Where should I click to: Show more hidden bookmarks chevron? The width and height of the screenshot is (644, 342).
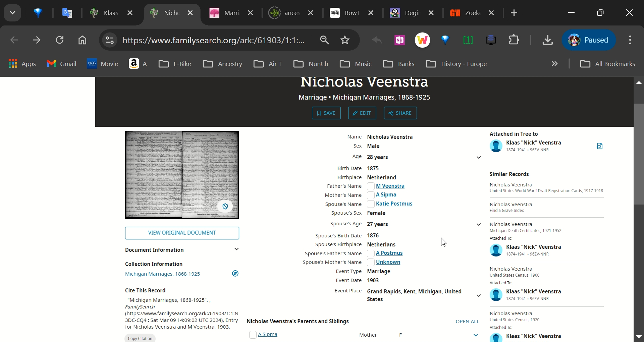coord(555,64)
